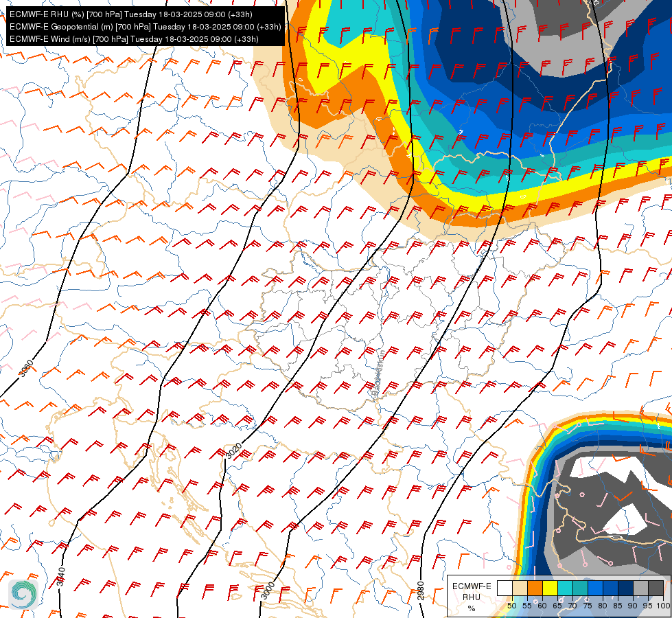Click the legend tick value 75
The height and width of the screenshot is (618, 672).
(588, 606)
